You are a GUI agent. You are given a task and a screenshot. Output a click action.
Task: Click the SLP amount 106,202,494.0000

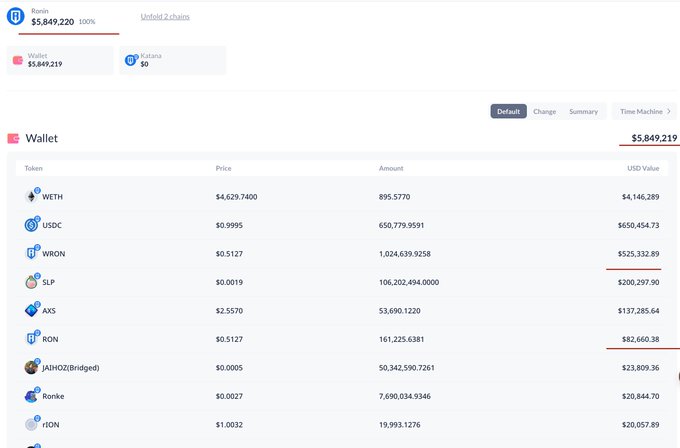[409, 282]
